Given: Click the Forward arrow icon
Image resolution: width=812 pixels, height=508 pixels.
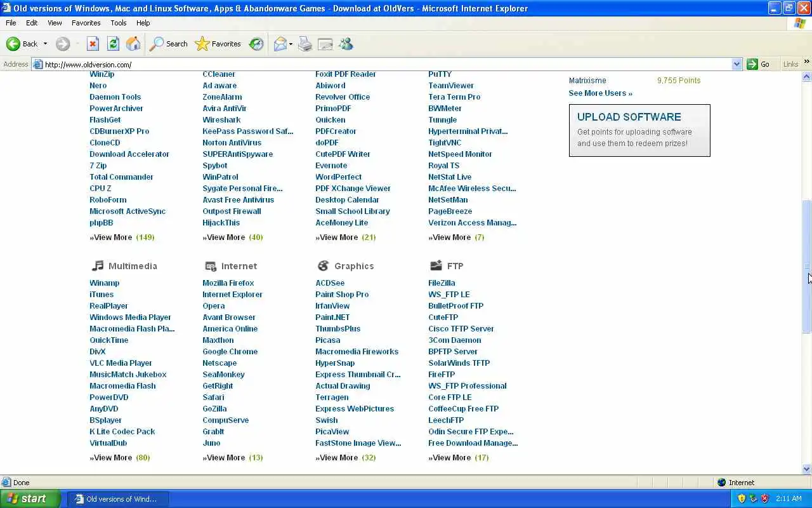Looking at the screenshot, I should tap(62, 44).
